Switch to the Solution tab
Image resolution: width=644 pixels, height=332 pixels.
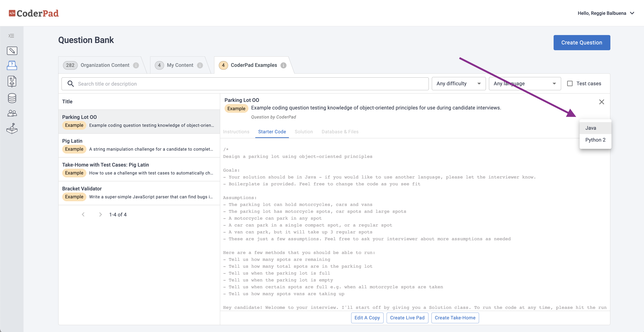(304, 132)
